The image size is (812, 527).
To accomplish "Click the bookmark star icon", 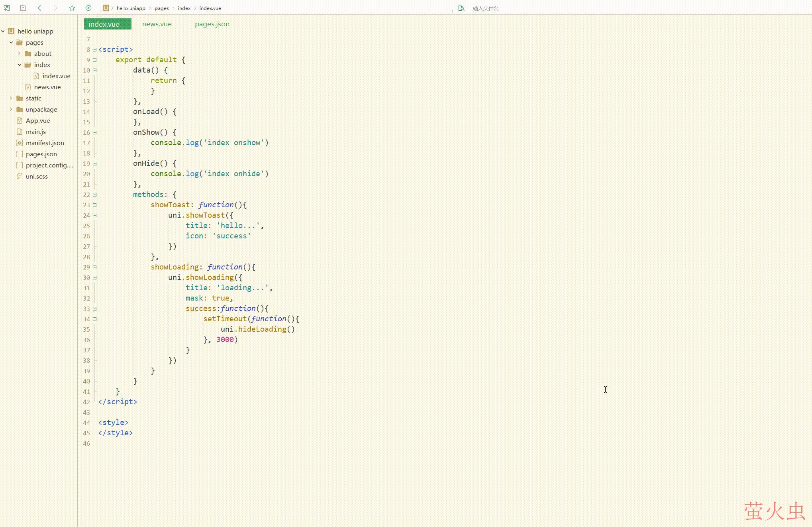I will (x=72, y=8).
